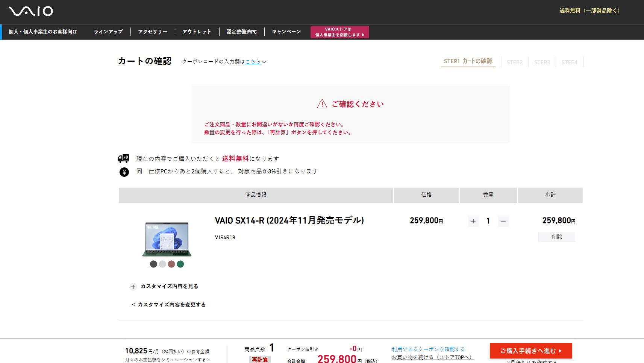Click the yen discount icon
Screen dimensions: 644x363
pyautogui.click(x=124, y=172)
